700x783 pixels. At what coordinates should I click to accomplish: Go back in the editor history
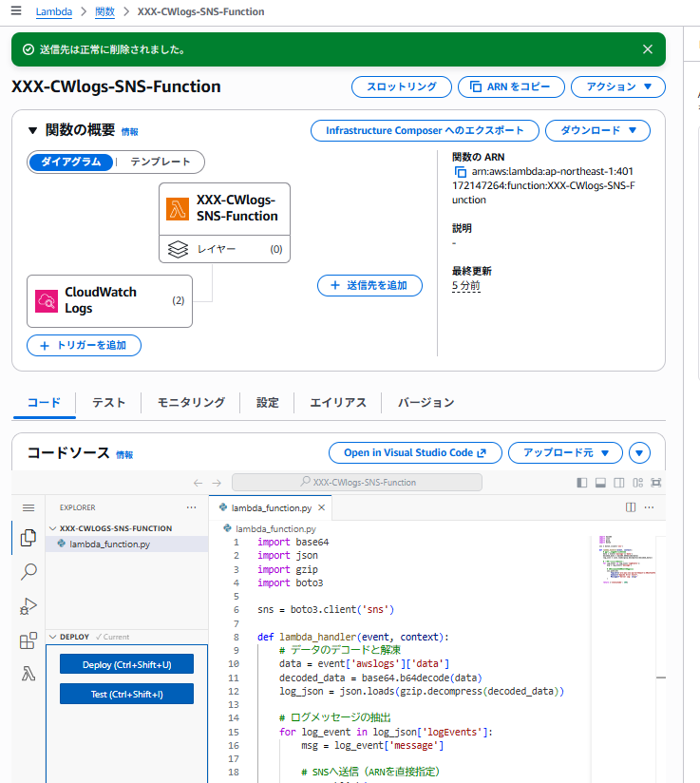199,483
